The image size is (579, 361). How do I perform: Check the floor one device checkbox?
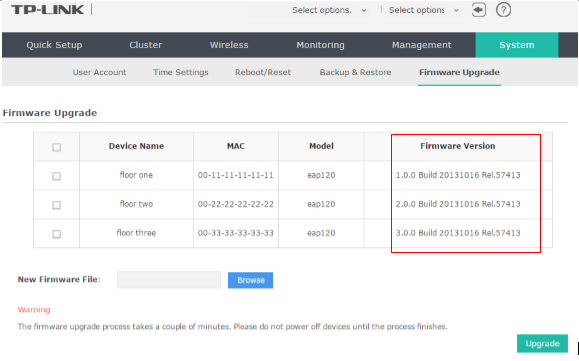coord(56,176)
